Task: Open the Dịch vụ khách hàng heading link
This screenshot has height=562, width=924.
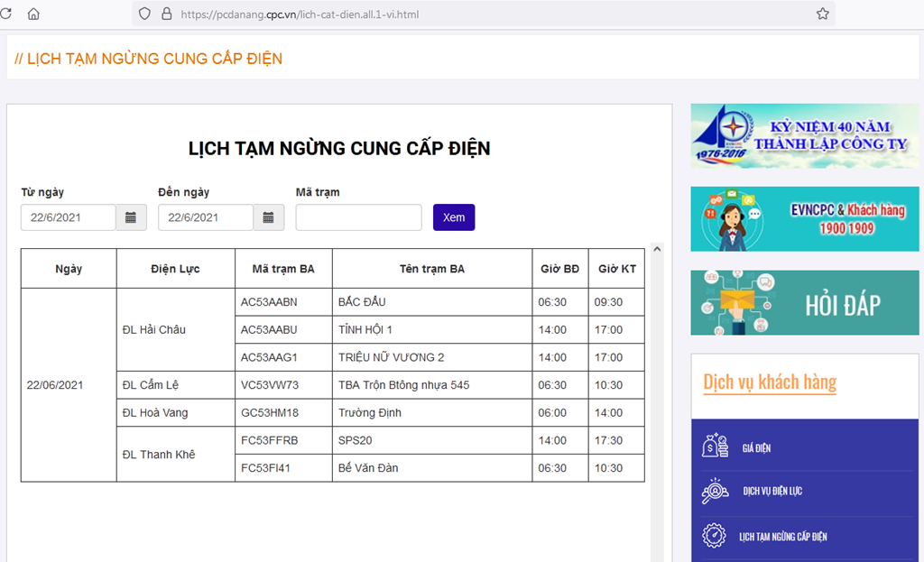Action: (x=770, y=382)
